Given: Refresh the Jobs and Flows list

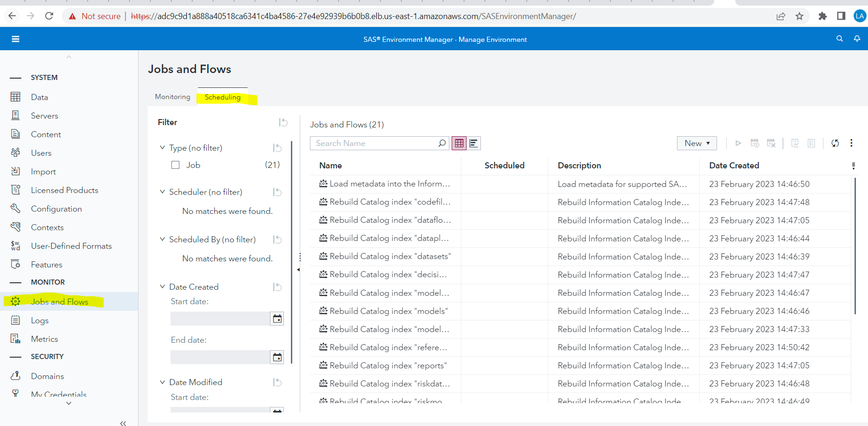Looking at the screenshot, I should pos(835,143).
